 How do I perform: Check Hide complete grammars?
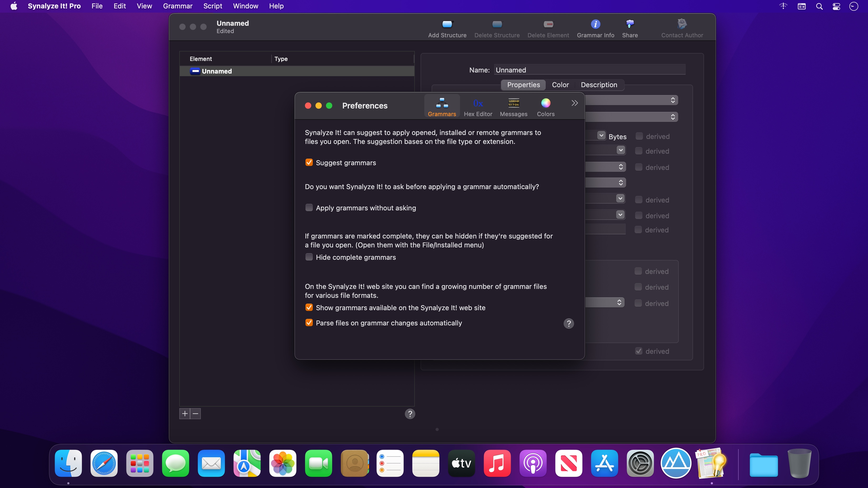click(x=309, y=257)
